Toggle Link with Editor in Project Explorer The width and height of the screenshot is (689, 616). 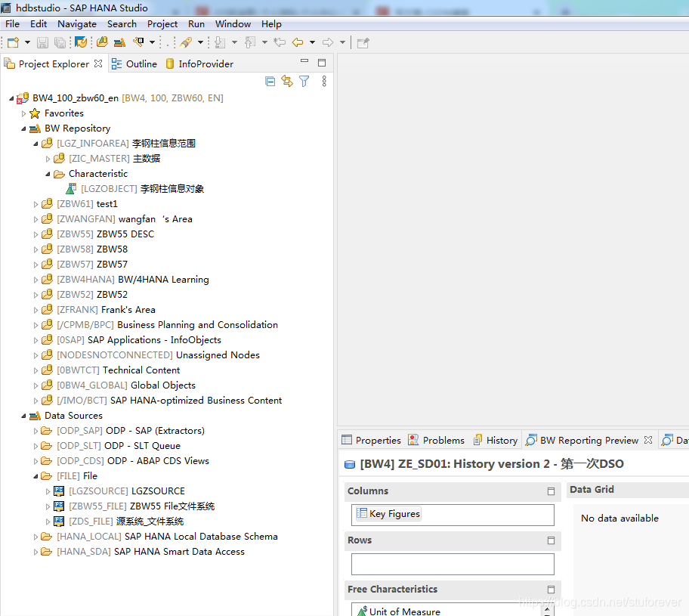tap(287, 81)
